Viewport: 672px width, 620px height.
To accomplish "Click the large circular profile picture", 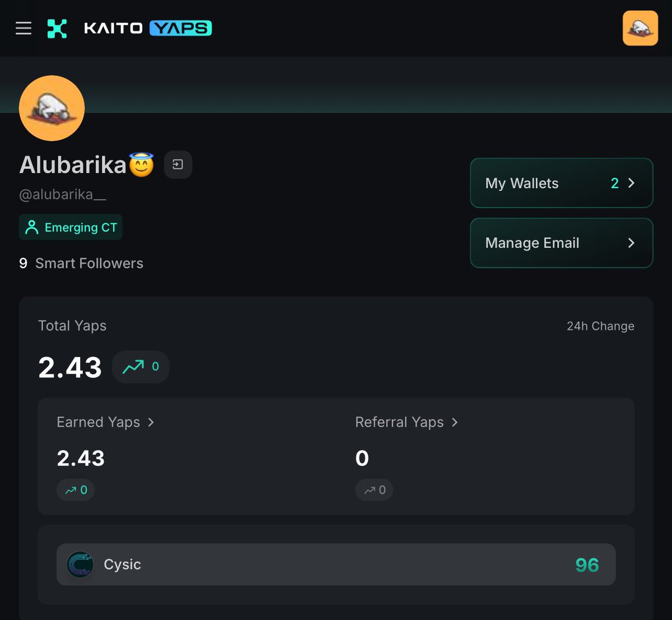I will point(52,108).
